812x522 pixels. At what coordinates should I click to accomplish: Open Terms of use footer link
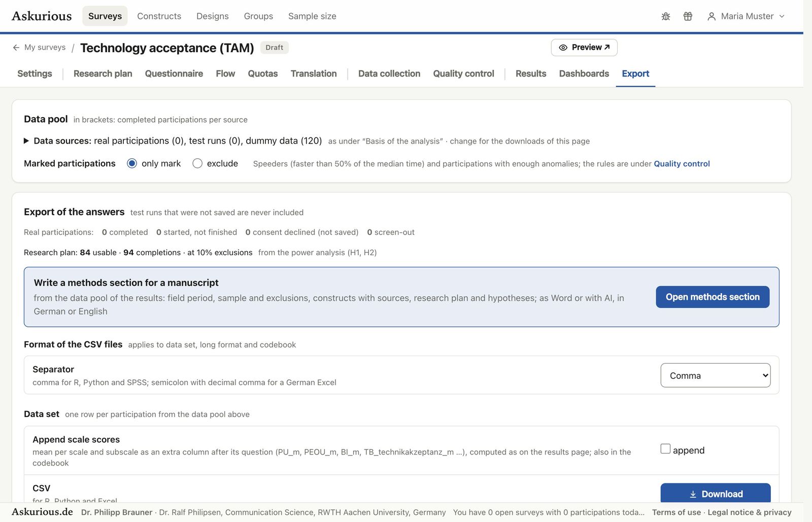point(676,512)
